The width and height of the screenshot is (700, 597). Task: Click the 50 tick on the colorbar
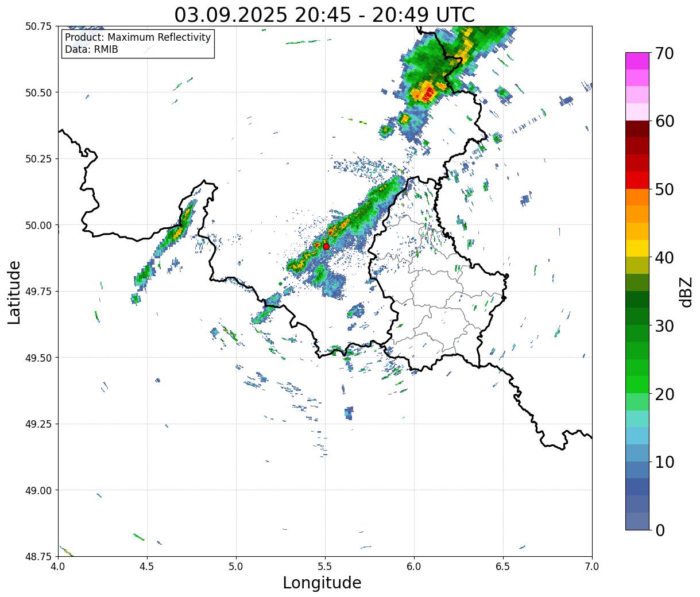coord(664,189)
